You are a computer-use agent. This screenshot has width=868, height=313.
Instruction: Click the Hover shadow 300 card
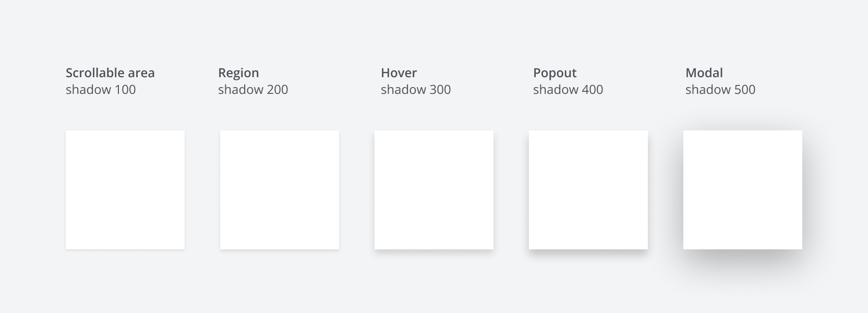(x=434, y=190)
